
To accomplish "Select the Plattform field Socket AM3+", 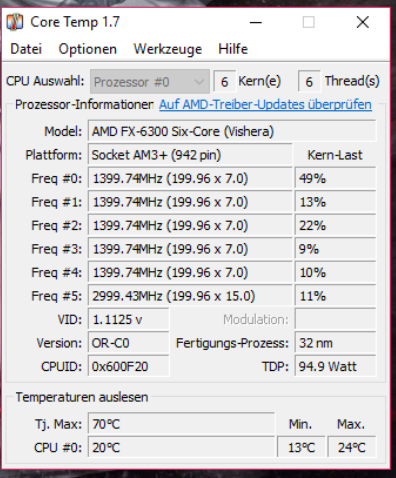I will [190, 155].
